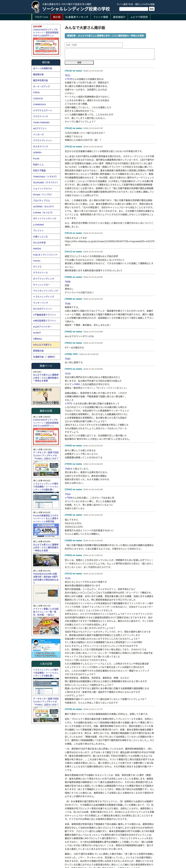186x868 pixels.
Task: Open the ※J-REIT board link
Action: coord(46,333)
